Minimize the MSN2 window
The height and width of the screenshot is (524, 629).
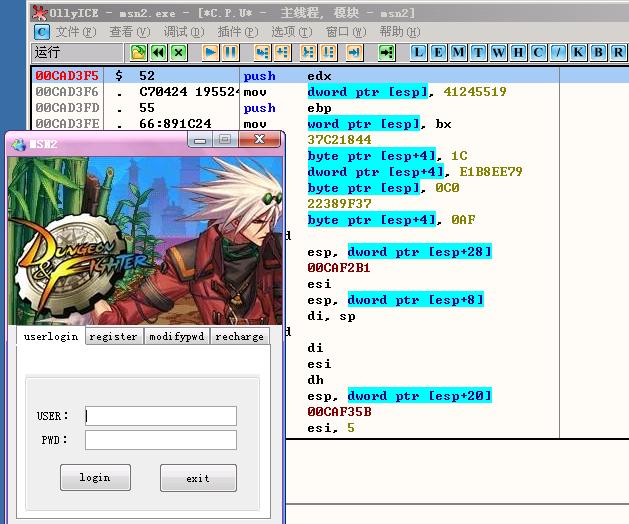[x=200, y=140]
